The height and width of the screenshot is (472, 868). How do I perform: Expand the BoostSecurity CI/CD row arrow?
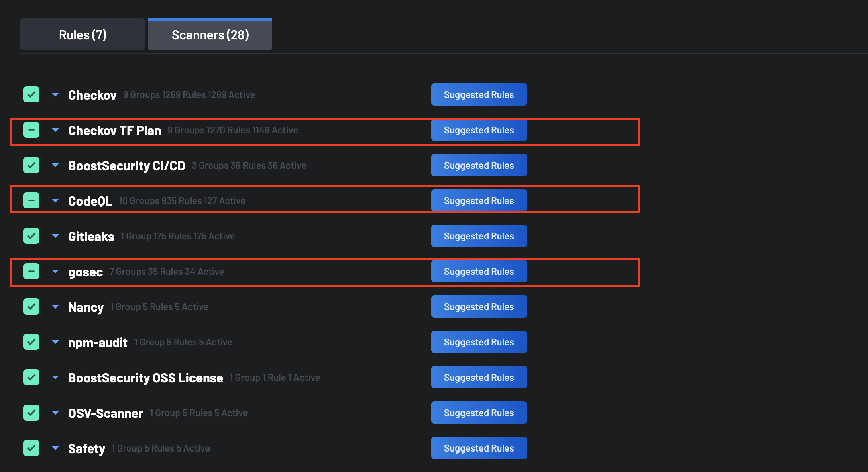(x=55, y=166)
